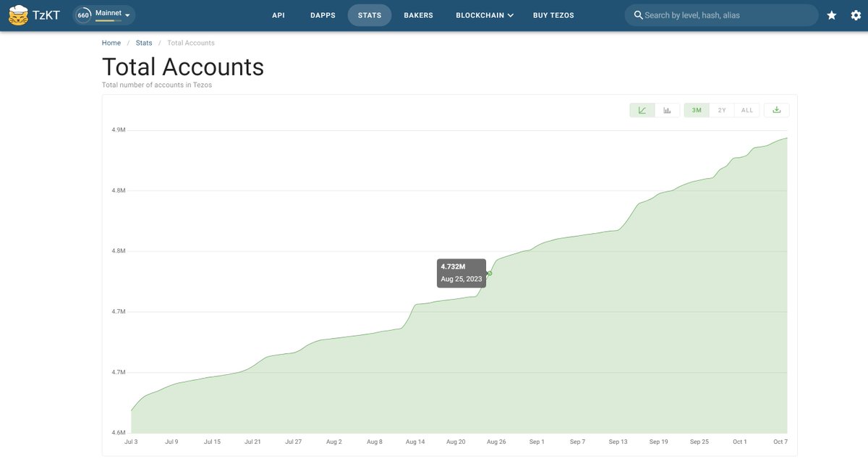Select the 2Y time range
The height and width of the screenshot is (464, 868).
click(x=722, y=110)
